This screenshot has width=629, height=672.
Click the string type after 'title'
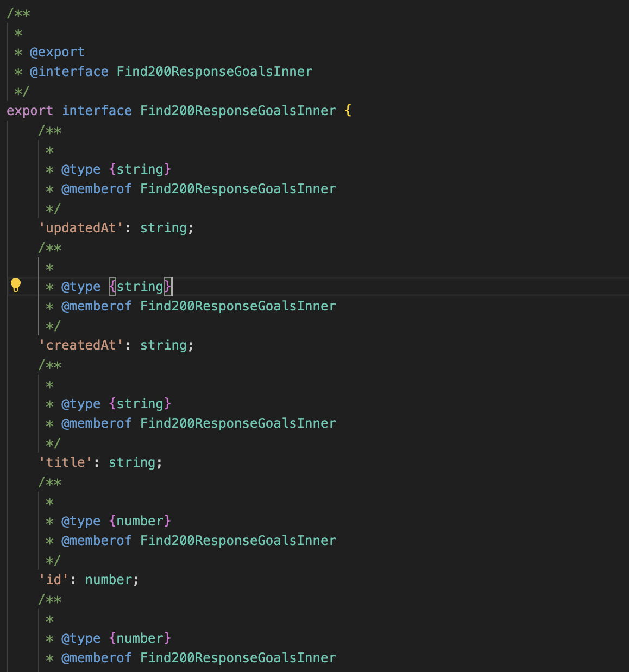[x=132, y=462]
